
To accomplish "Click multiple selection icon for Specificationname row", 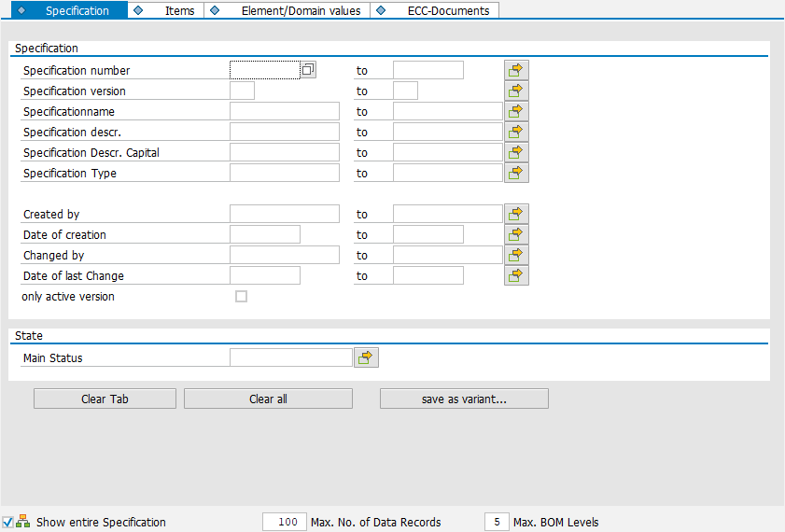I will (x=516, y=111).
